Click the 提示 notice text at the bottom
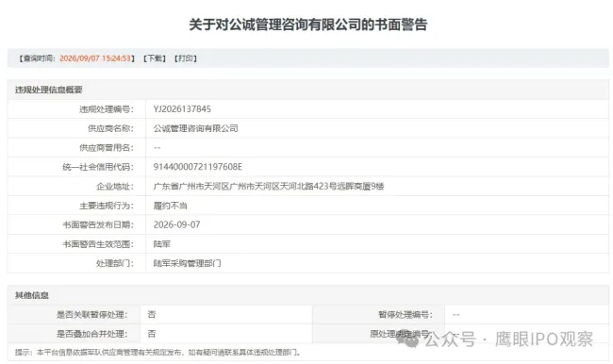Image resolution: width=613 pixels, height=364 pixels. tap(157, 353)
